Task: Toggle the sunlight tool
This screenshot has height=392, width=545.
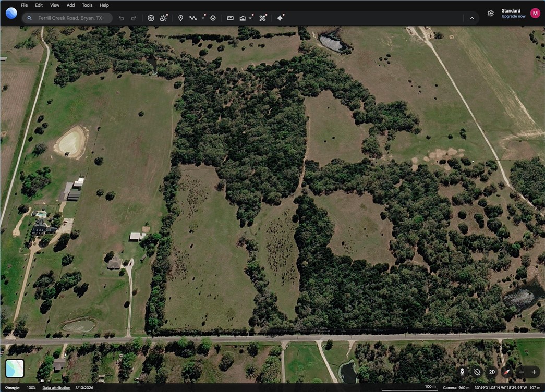Action: pos(163,18)
